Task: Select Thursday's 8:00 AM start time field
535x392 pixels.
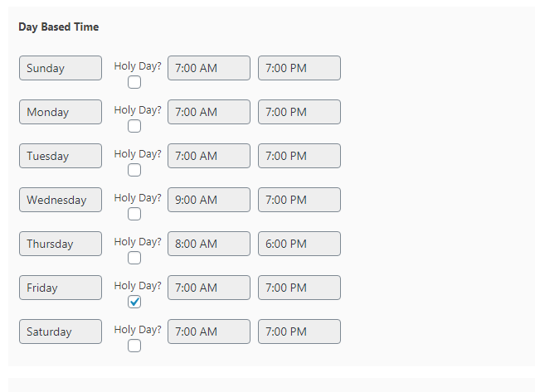Action: point(208,244)
